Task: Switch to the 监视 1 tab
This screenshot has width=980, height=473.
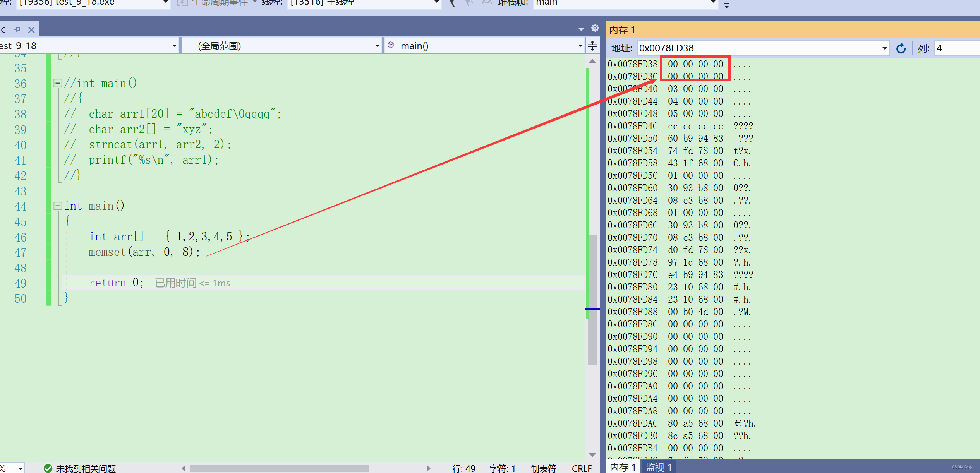Action: click(x=659, y=467)
